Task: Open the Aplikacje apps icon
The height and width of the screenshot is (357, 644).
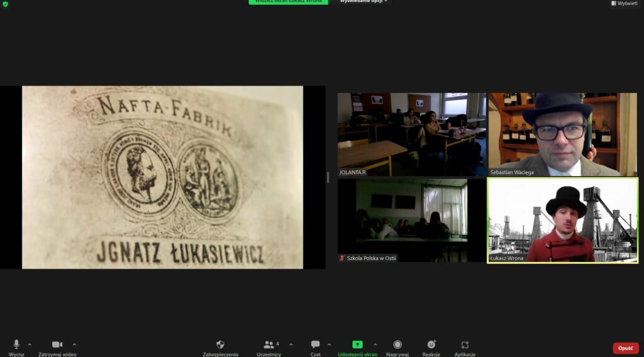Action: click(465, 344)
